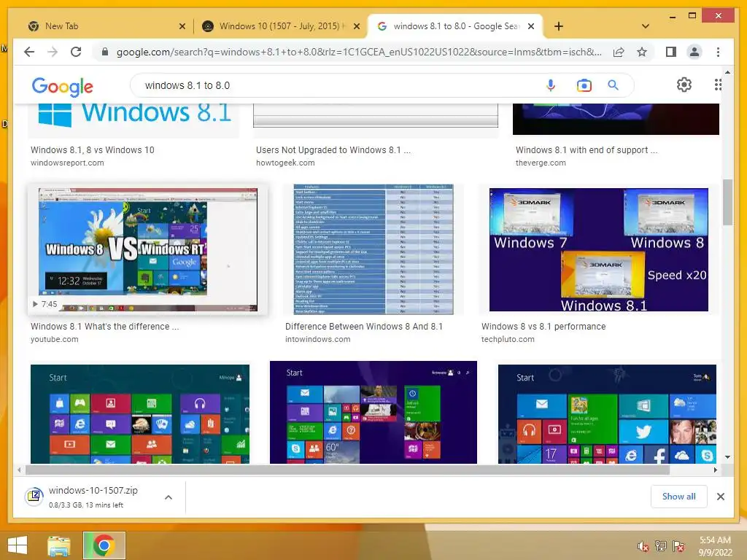Open Windows 8.1 What's the difference link

(x=105, y=327)
